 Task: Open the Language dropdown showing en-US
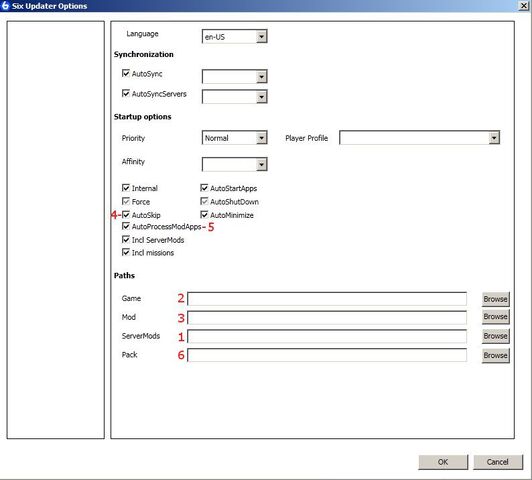point(234,36)
